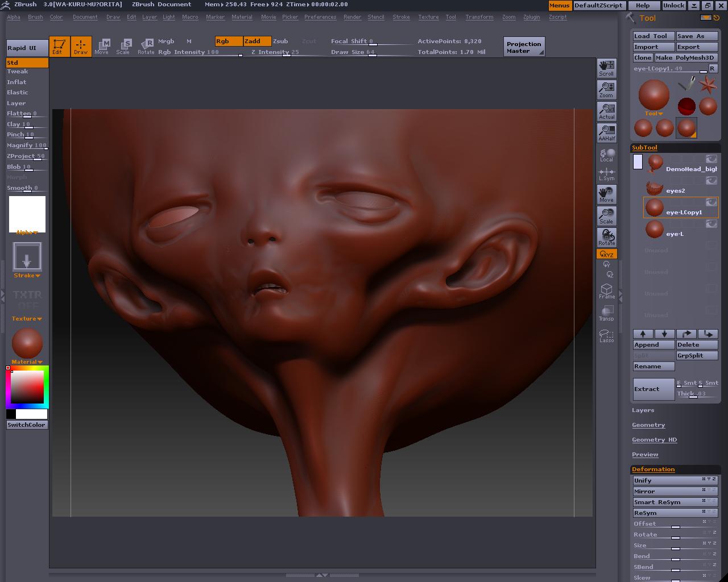Enable the Lasso selection icon
The image size is (728, 582).
606,336
